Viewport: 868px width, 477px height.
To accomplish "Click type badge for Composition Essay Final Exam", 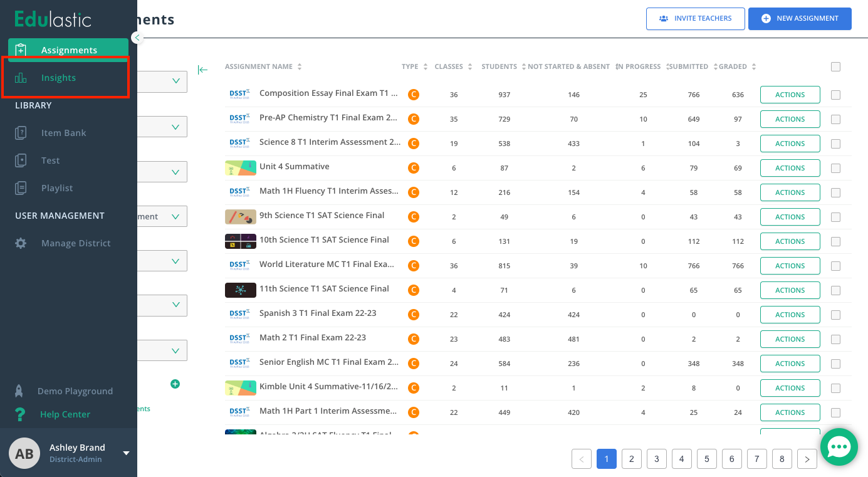I will coord(413,95).
